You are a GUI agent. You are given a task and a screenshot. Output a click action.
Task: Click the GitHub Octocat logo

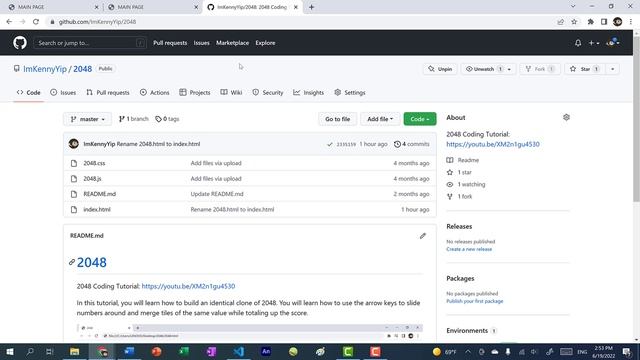20,42
